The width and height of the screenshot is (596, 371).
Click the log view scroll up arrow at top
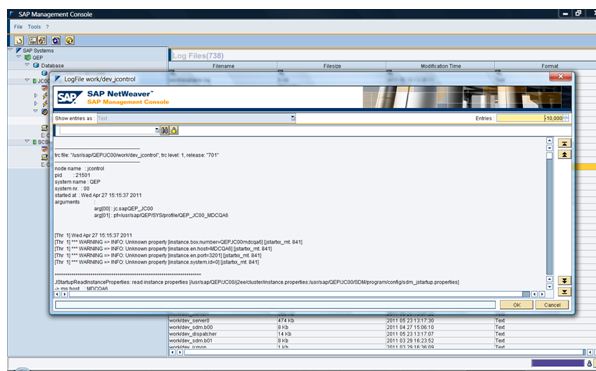click(x=549, y=140)
